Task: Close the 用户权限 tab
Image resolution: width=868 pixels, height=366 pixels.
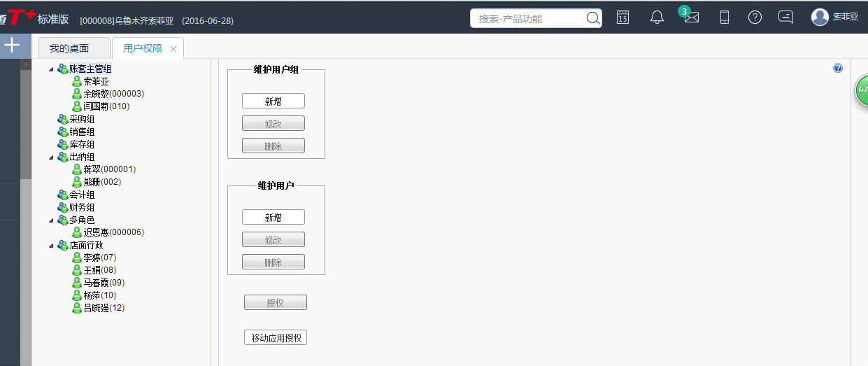Action: point(173,49)
